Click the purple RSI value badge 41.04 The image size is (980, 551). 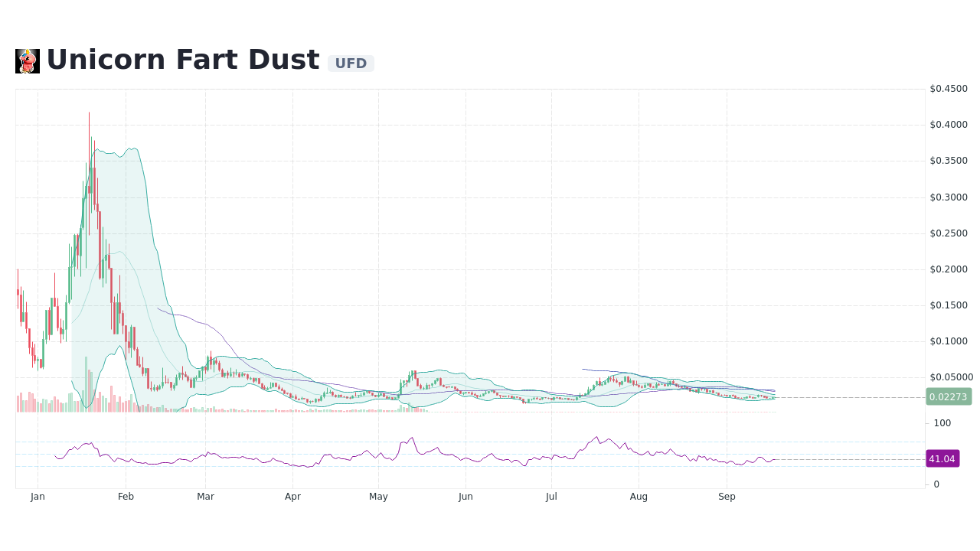pyautogui.click(x=942, y=458)
